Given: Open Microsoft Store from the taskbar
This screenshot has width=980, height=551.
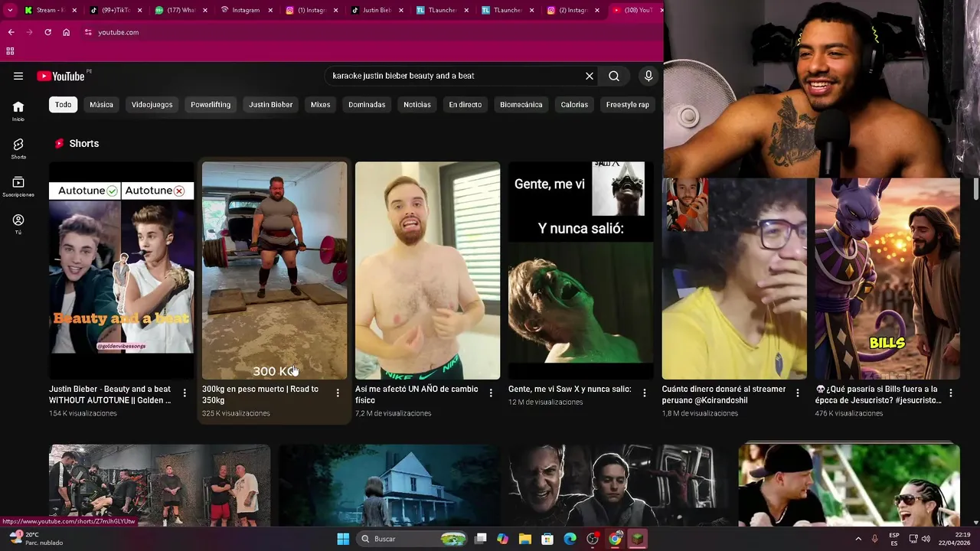Looking at the screenshot, I should [547, 539].
